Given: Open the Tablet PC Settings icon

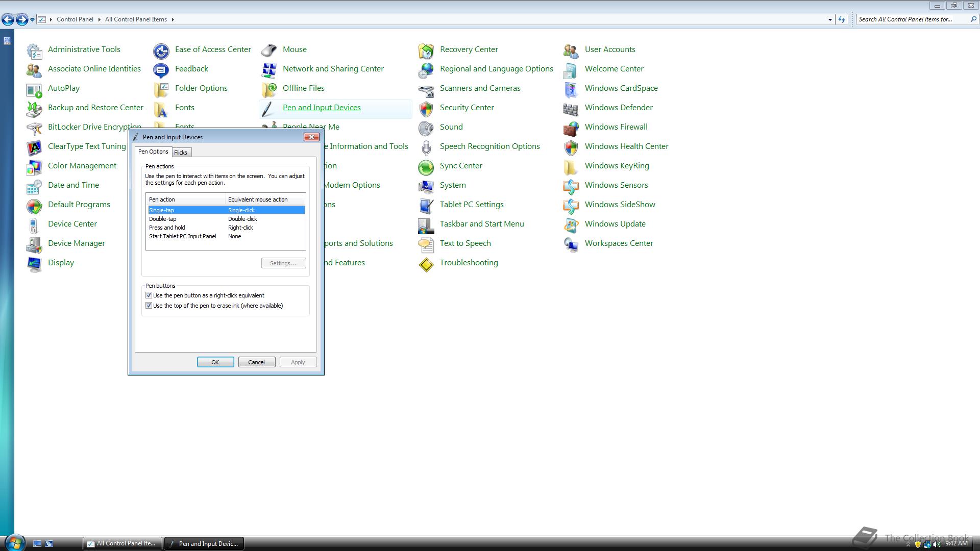Looking at the screenshot, I should pyautogui.click(x=426, y=205).
